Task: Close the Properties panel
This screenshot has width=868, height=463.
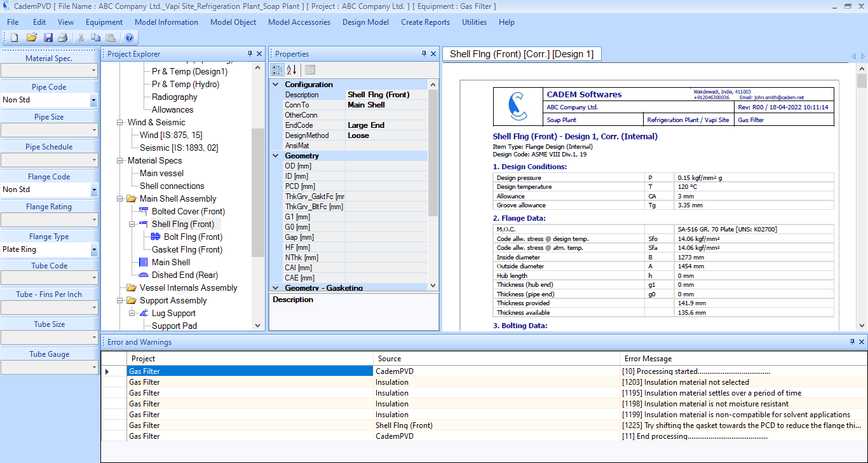Action: tap(433, 54)
